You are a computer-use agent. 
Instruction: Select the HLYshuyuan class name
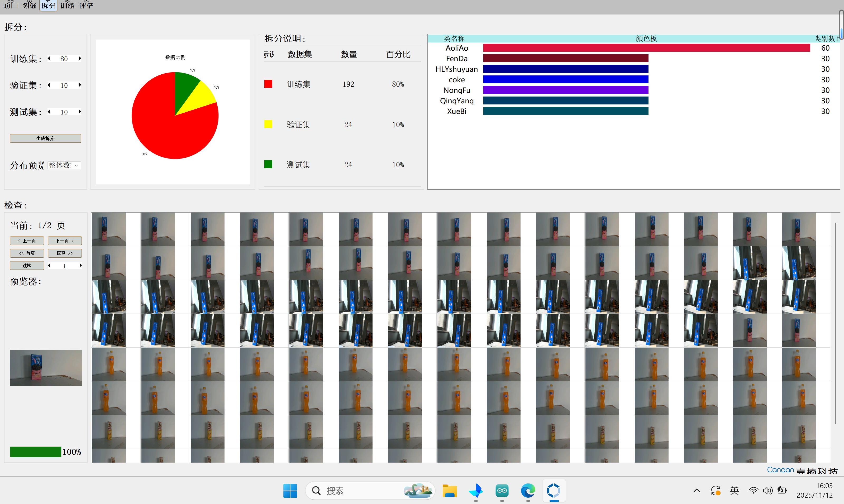(457, 69)
